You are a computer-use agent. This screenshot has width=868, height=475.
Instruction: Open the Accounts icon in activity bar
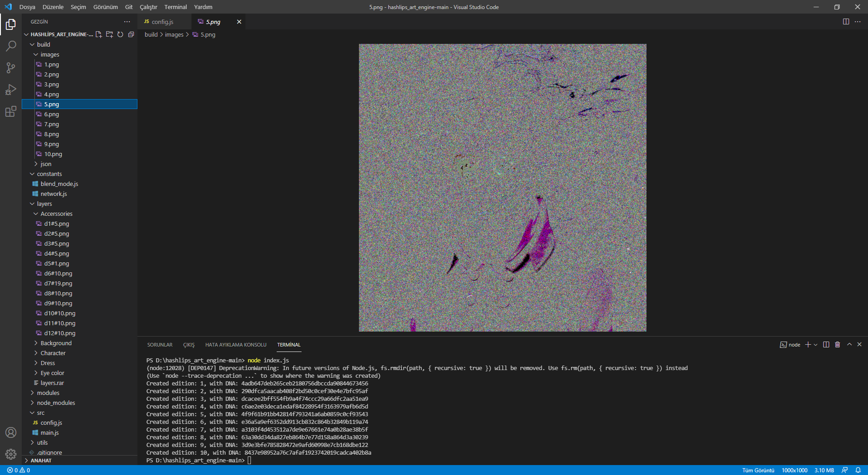pos(11,432)
